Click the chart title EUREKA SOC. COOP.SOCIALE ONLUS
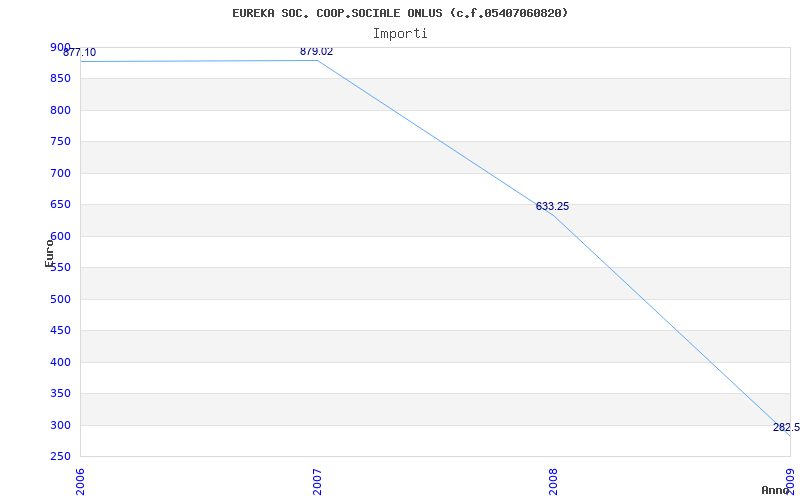Screen dimensions: 800x500 coord(400,13)
